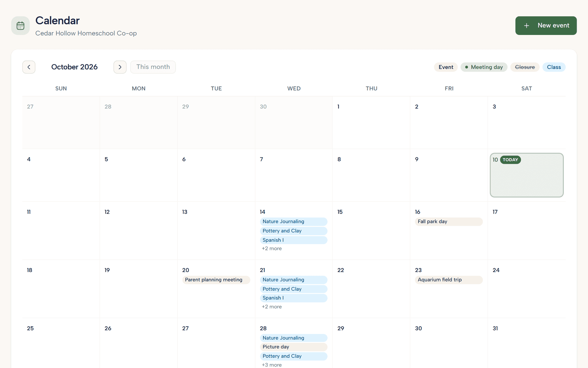
Task: Open Pottery and Clay on October 14
Action: (293, 231)
